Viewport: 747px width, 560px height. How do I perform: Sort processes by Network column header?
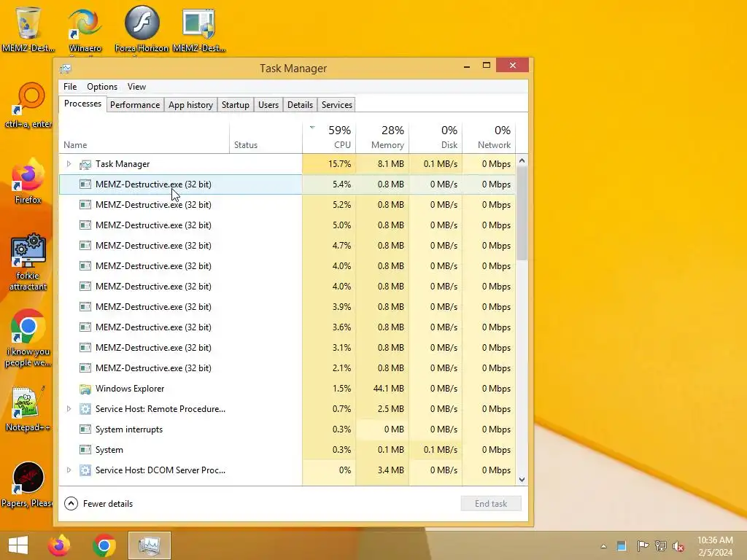point(489,137)
